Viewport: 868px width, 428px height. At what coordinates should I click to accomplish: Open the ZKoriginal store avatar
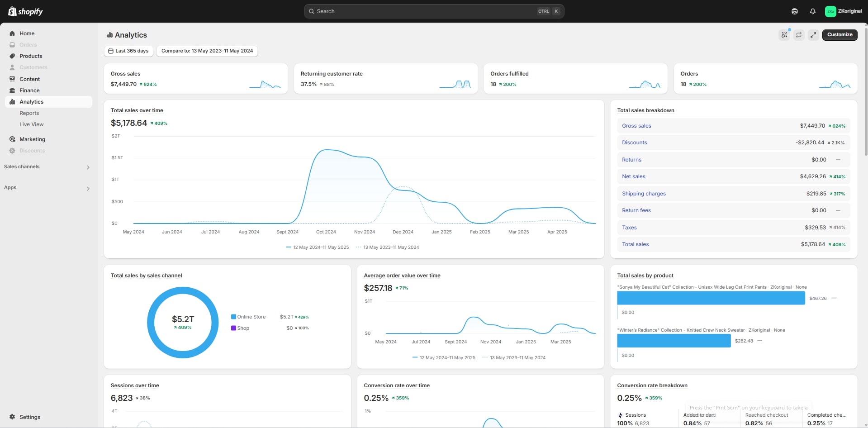click(830, 11)
